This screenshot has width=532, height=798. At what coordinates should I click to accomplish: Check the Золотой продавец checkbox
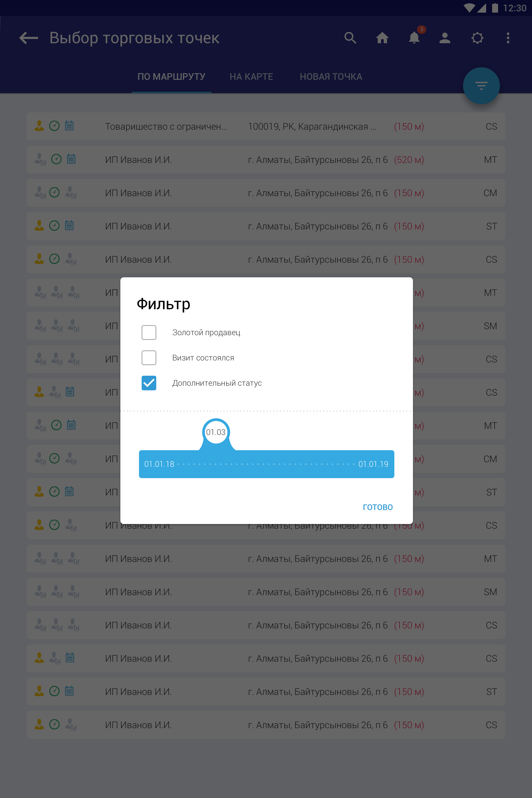click(149, 332)
